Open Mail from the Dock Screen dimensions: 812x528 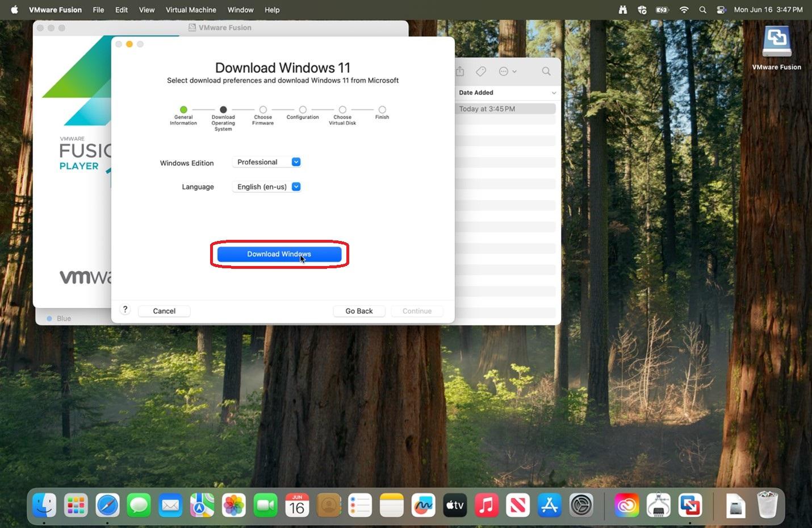point(170,505)
